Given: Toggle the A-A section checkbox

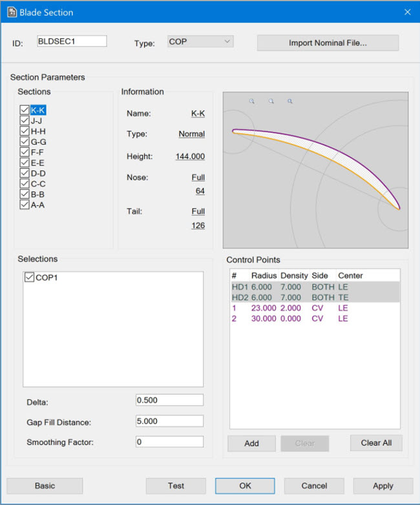Looking at the screenshot, I should point(25,205).
